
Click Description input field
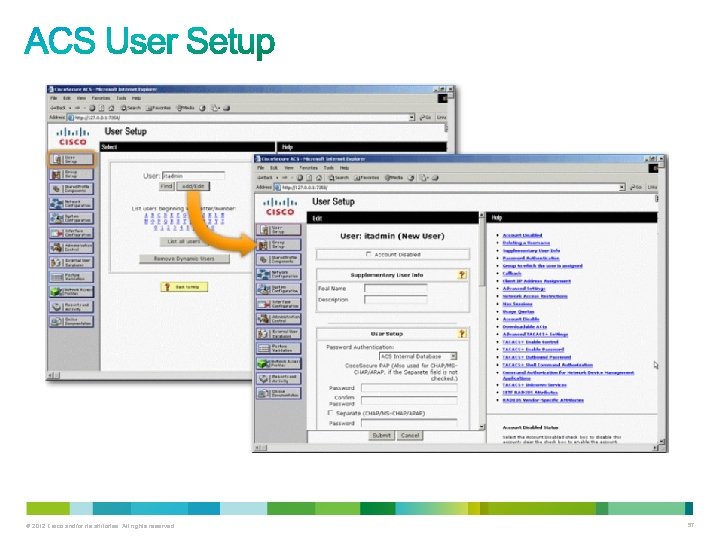point(395,299)
